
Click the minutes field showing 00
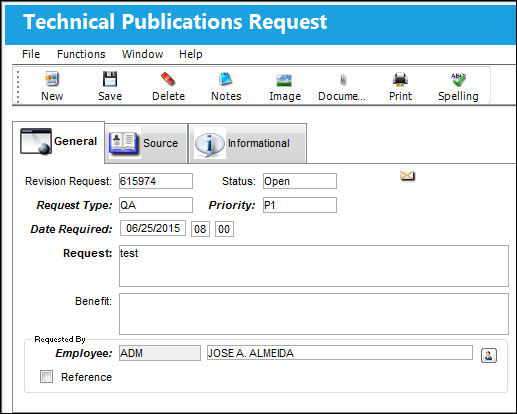click(224, 229)
